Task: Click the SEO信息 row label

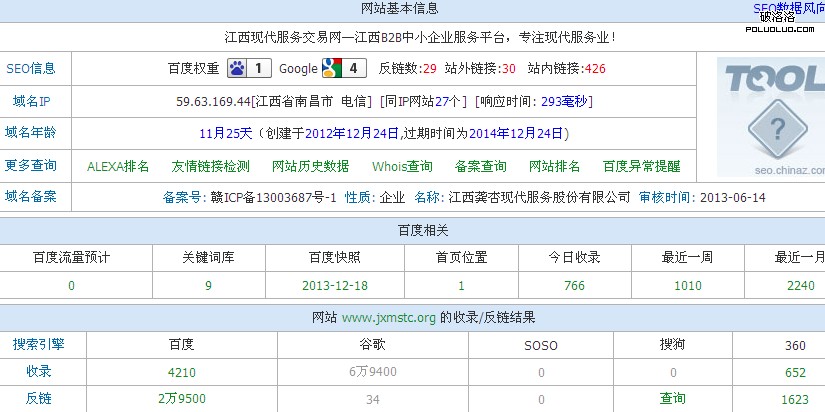Action: click(31, 69)
